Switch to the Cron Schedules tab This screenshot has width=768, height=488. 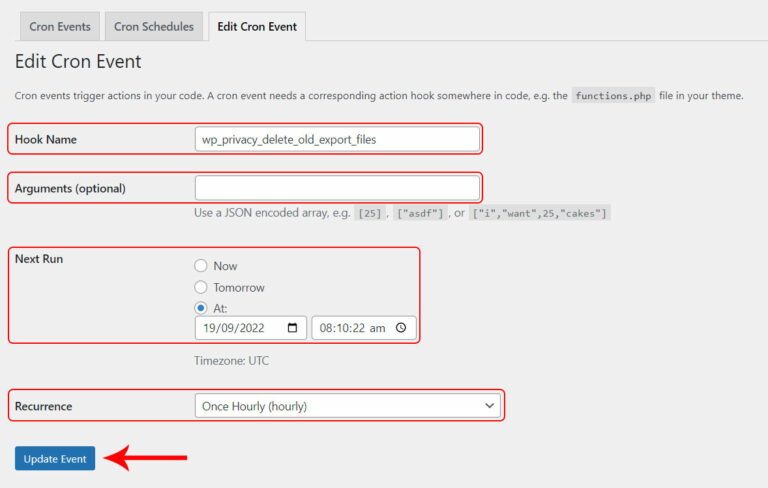(154, 27)
